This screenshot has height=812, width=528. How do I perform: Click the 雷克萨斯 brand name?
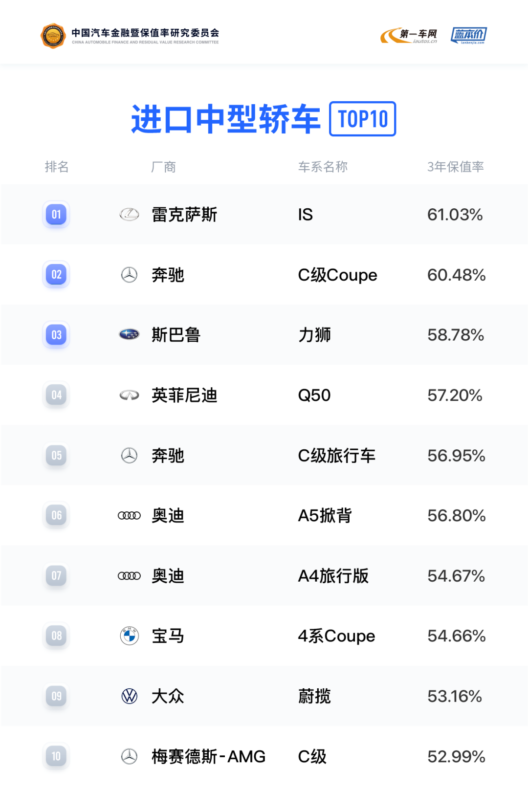(184, 215)
